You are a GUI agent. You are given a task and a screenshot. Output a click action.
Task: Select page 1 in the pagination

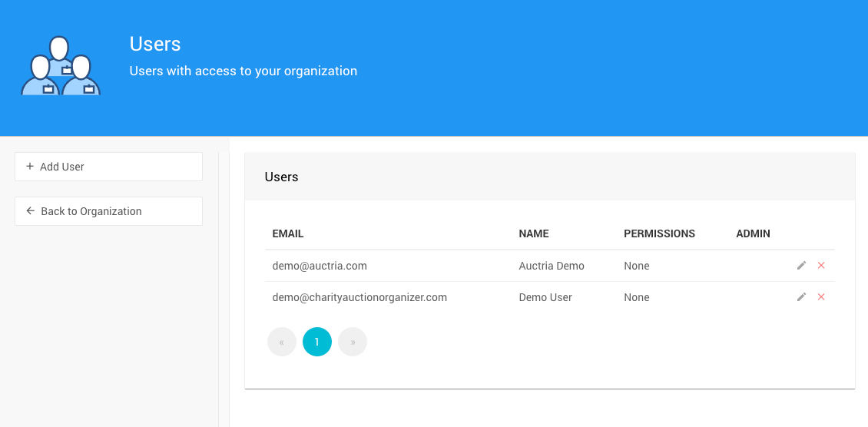(317, 342)
